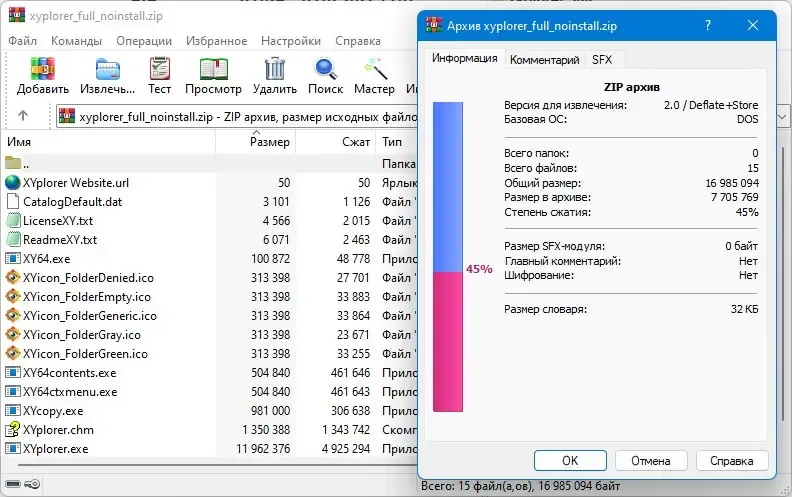The image size is (792, 497).
Task: Click the 45% compression ratio bar
Action: [x=448, y=257]
